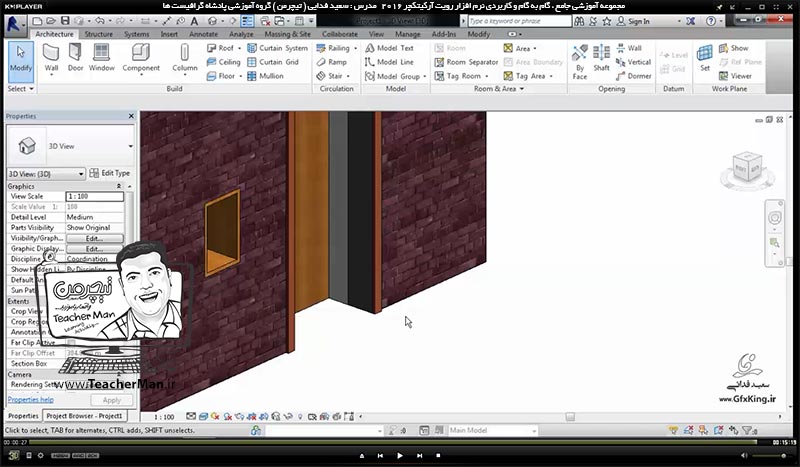This screenshot has height=467, width=800.
Task: Open the Area tool dropdown
Action: tap(535, 49)
